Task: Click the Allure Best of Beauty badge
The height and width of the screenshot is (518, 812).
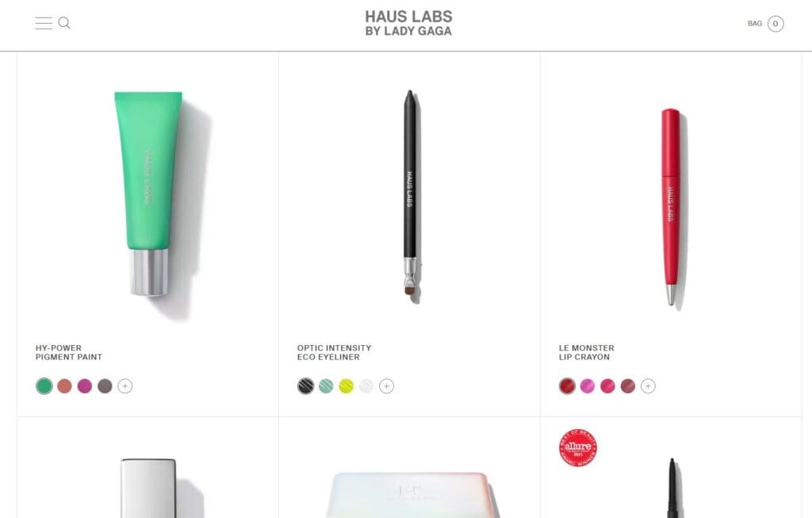Action: (x=578, y=447)
